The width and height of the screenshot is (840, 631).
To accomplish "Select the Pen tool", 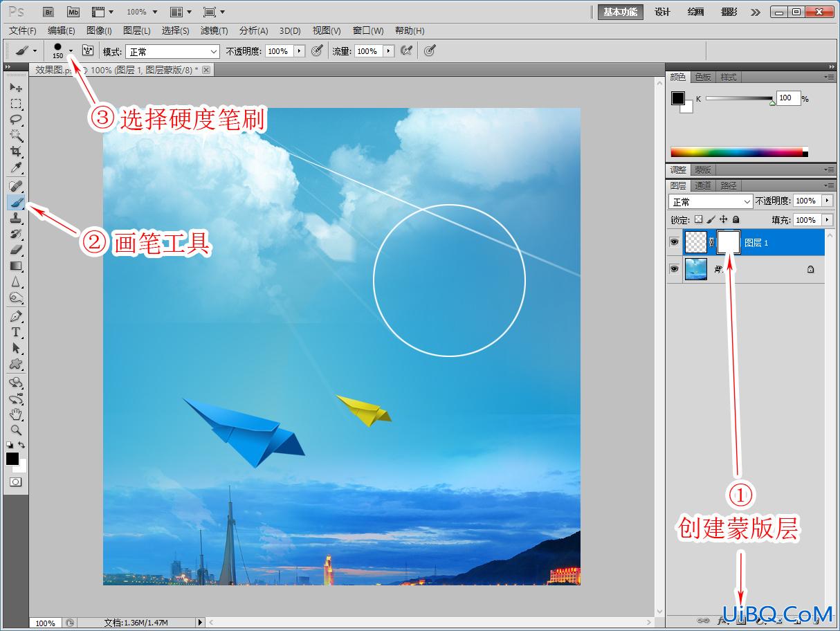I will (x=16, y=317).
